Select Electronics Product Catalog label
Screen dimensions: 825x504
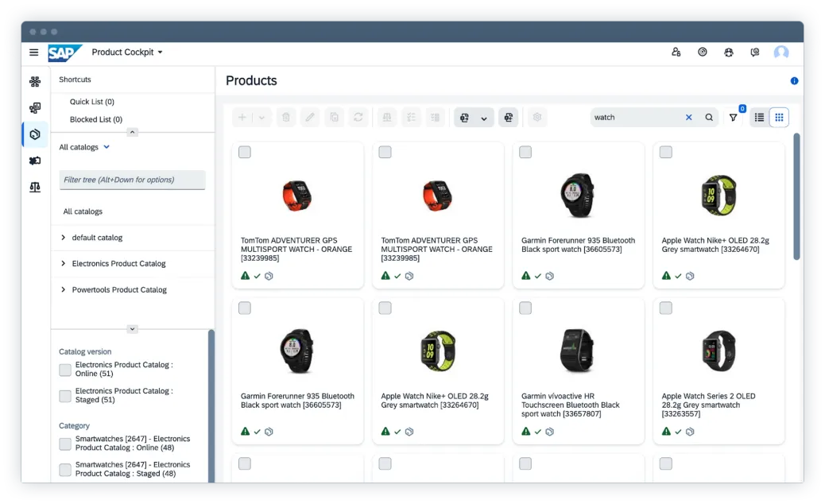coord(119,264)
